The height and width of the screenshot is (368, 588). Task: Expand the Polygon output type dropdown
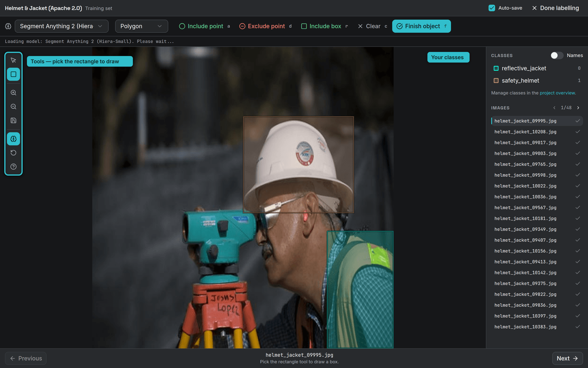141,26
